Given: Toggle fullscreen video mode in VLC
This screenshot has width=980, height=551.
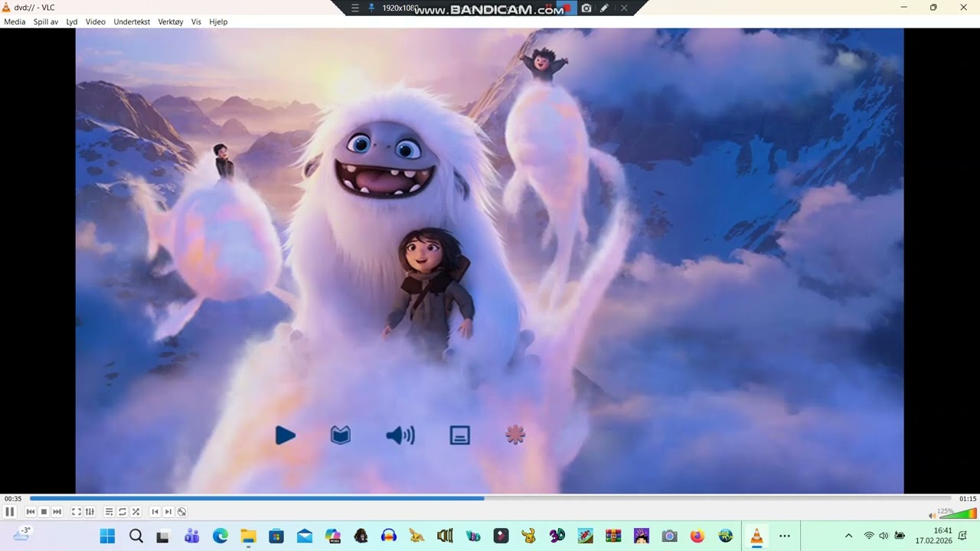Looking at the screenshot, I should coord(77,512).
